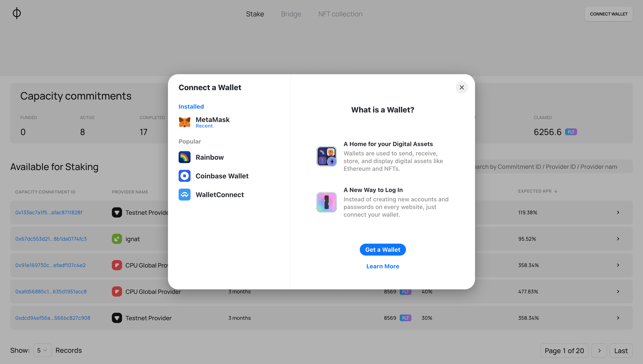Click the Fluence phi symbol logo top-left
This screenshot has width=643, height=364.
pyautogui.click(x=16, y=13)
